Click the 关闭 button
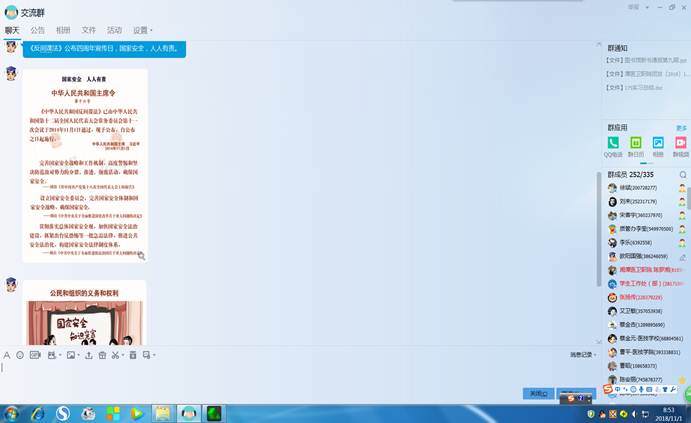Screen dimensions: 691x423 [x=538, y=393]
